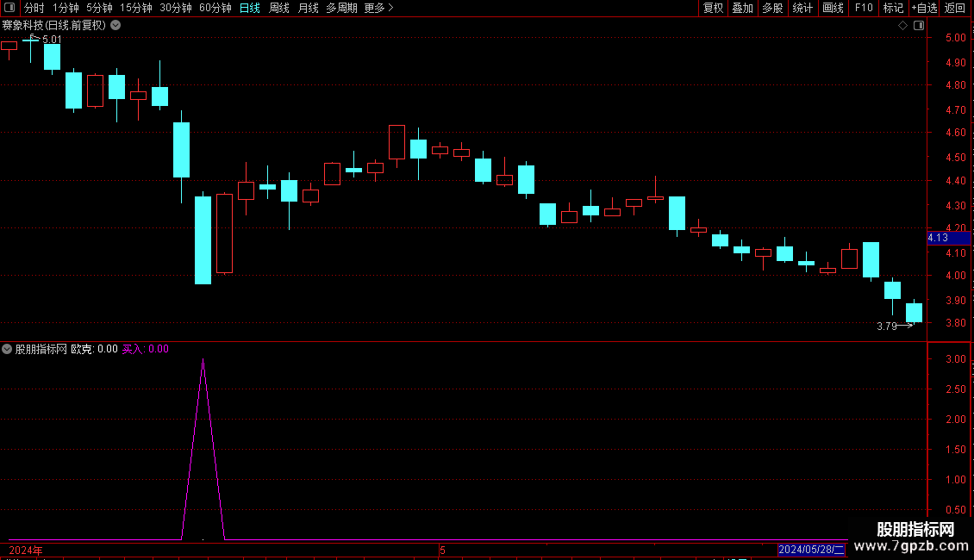This screenshot has height=560, width=974.
Task: Add stock via +自选 button
Action: tap(924, 8)
